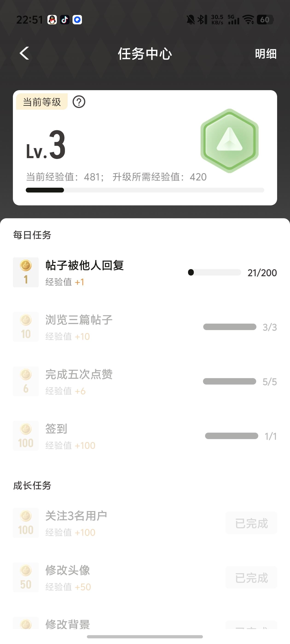Select the 完成五次点赞 task
Image resolution: width=290 pixels, height=644 pixels.
click(79, 374)
